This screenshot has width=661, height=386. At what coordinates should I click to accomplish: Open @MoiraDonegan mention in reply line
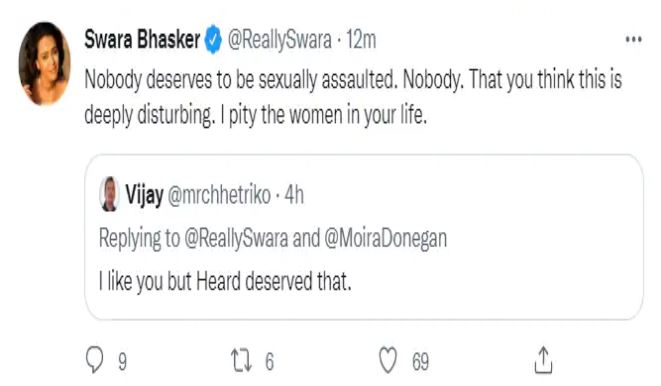tap(385, 239)
